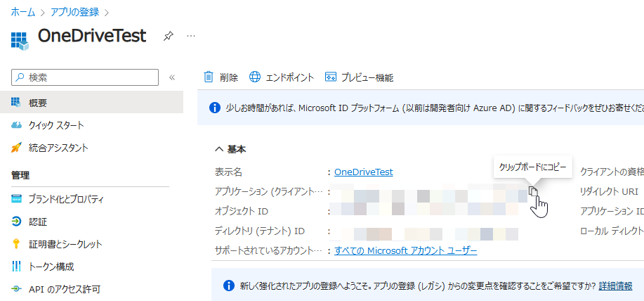Screen dimensions: 644x301
Task: Copy the application client ID to clipboard
Action: pyautogui.click(x=533, y=191)
